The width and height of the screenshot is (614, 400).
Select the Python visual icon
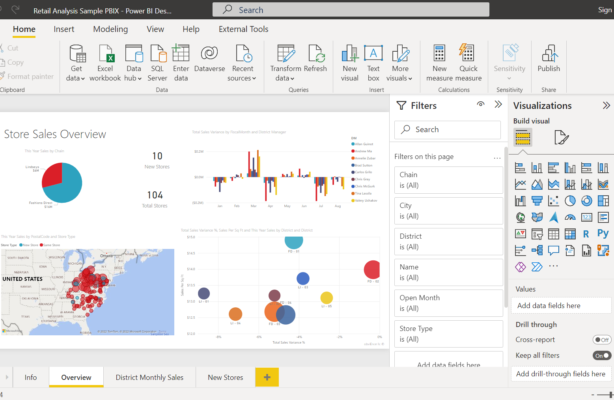click(x=602, y=233)
